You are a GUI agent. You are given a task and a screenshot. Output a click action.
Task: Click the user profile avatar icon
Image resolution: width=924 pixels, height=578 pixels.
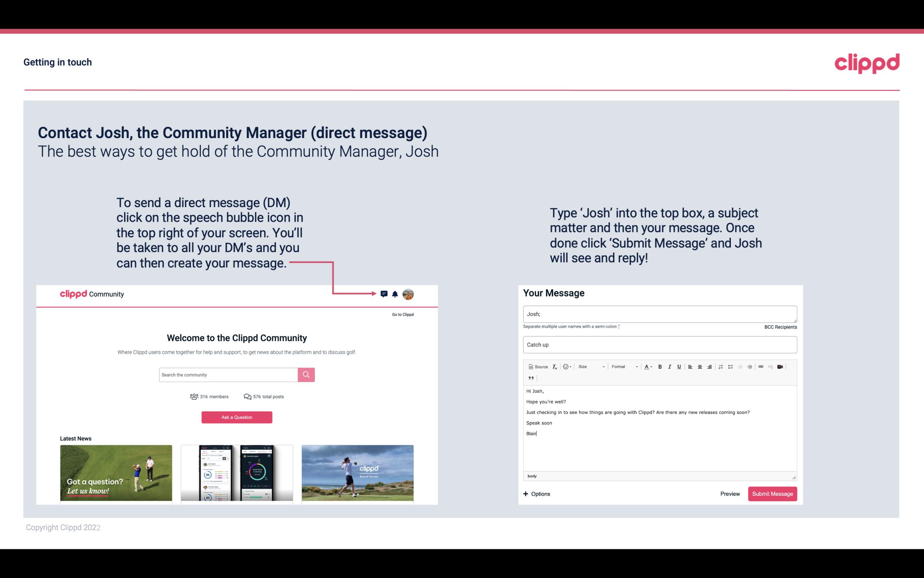click(409, 294)
